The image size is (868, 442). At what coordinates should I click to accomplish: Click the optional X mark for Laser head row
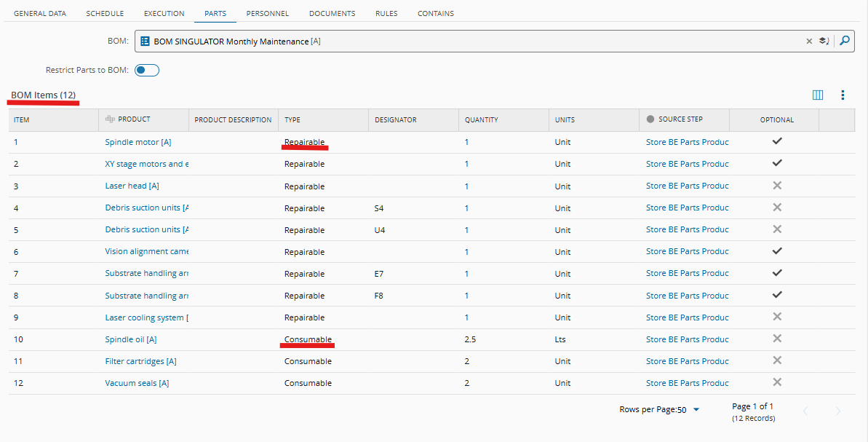[777, 186]
